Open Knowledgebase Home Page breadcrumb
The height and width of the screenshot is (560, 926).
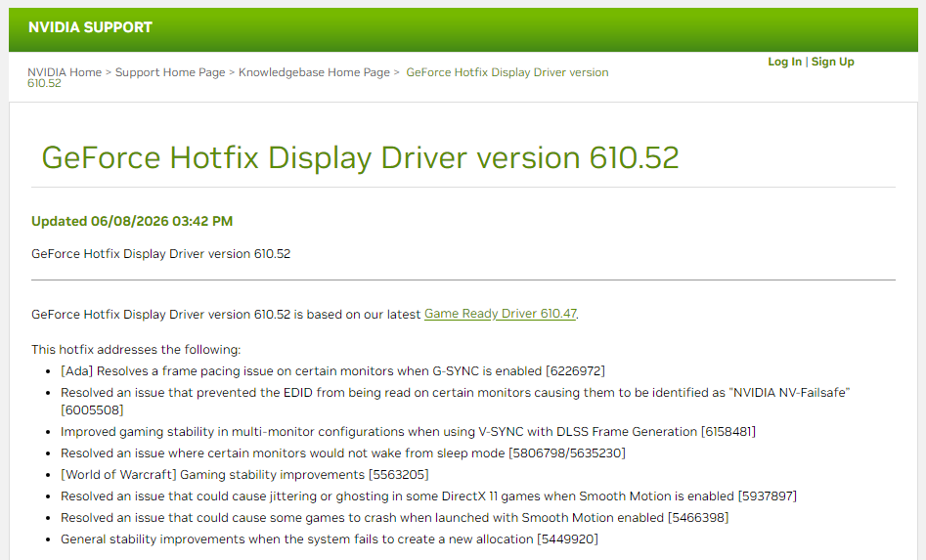[x=314, y=72]
